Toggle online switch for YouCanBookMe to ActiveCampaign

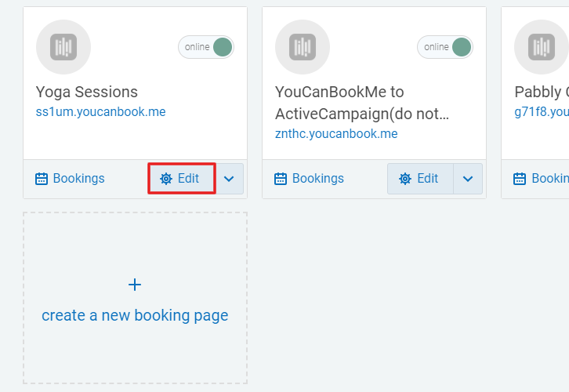(x=445, y=47)
